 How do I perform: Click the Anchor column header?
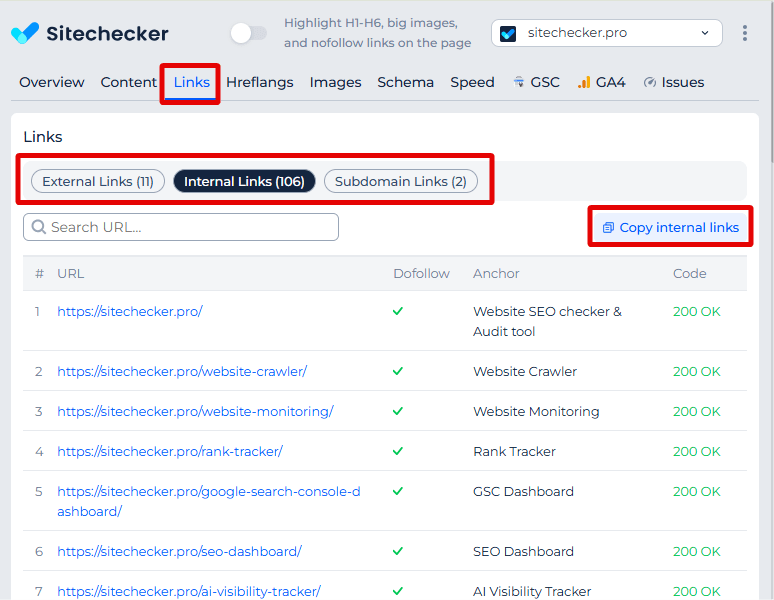pyautogui.click(x=496, y=273)
